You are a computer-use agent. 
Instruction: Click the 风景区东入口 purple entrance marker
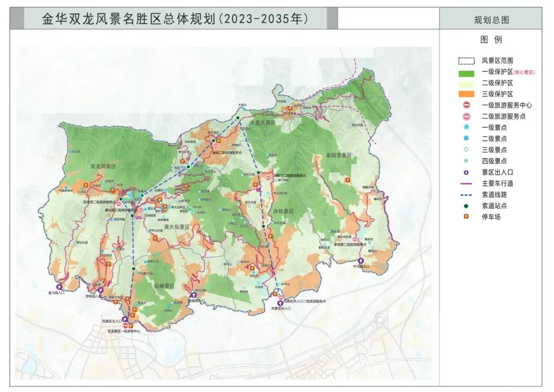[x=280, y=303]
